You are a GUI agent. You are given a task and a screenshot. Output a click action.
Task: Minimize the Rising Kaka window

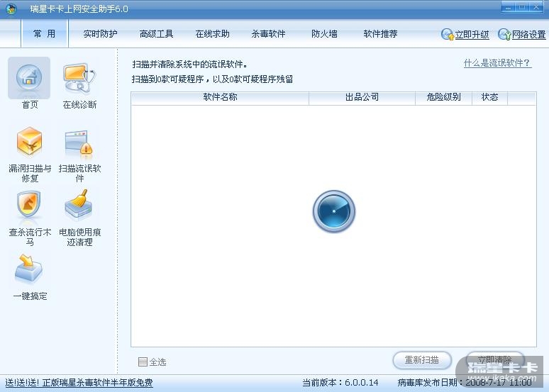point(509,8)
